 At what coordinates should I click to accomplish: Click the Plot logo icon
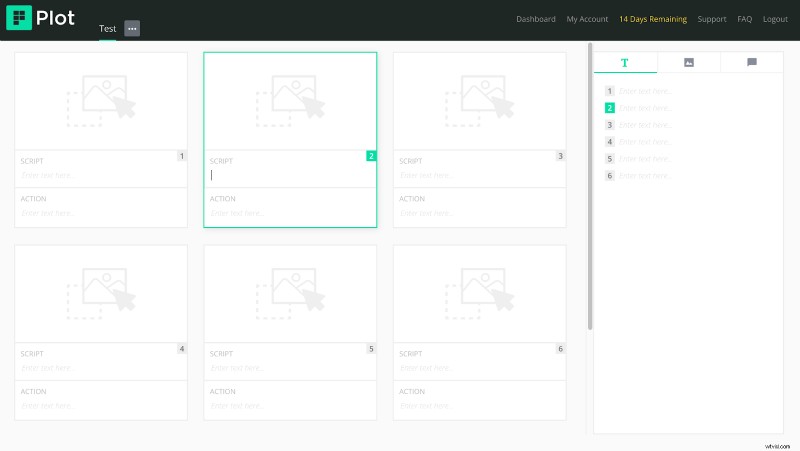tap(19, 18)
